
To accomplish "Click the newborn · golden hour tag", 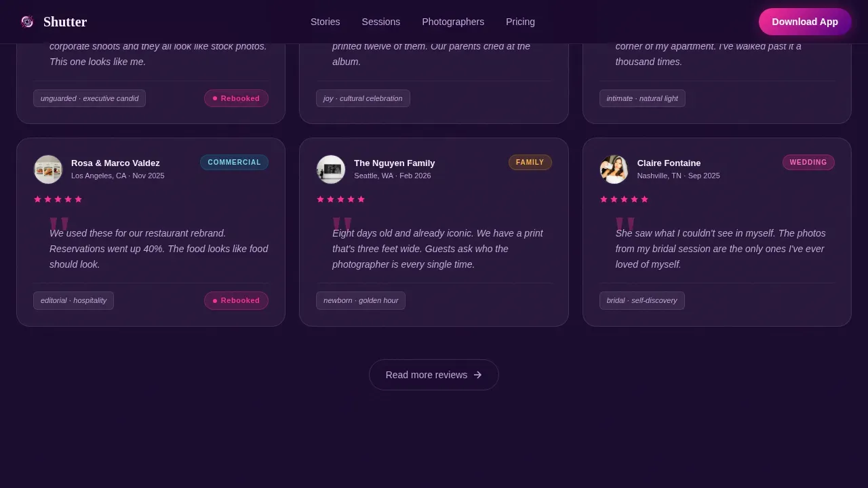I will point(361,300).
